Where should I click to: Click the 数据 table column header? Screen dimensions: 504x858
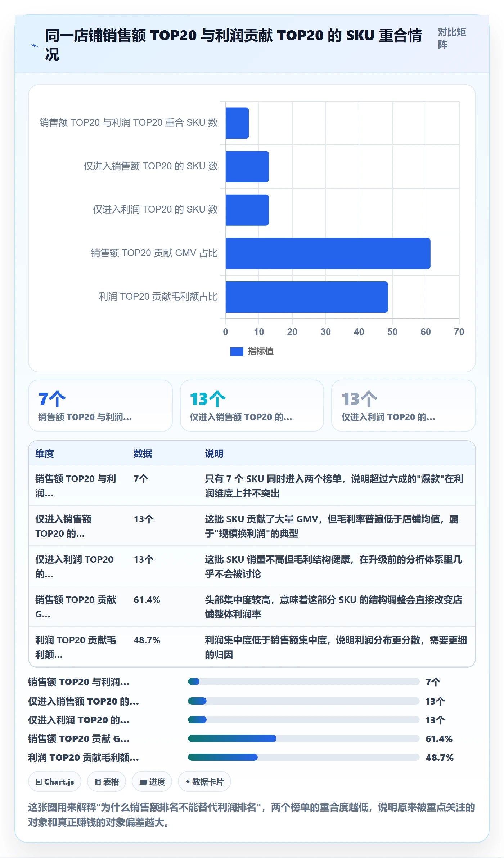pyautogui.click(x=143, y=453)
